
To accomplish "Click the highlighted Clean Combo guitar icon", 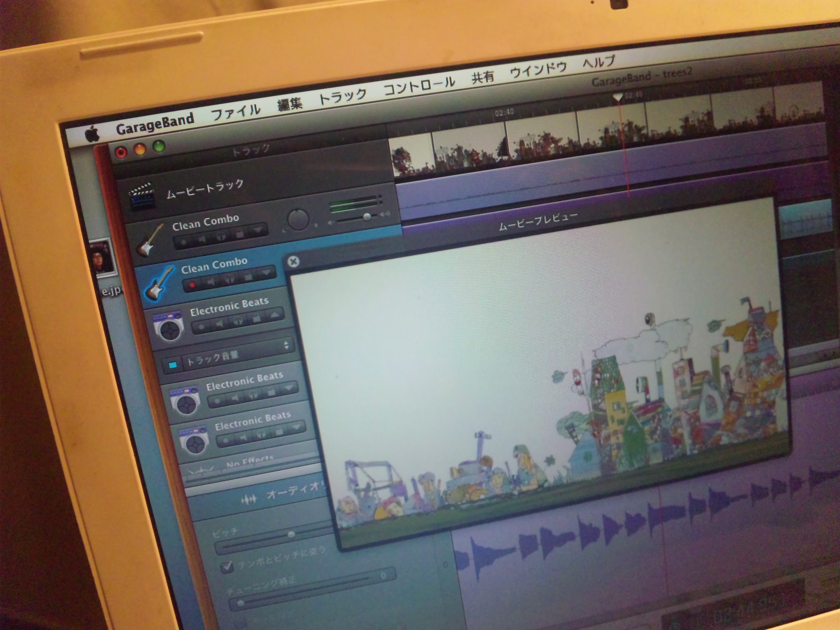I will [x=159, y=283].
